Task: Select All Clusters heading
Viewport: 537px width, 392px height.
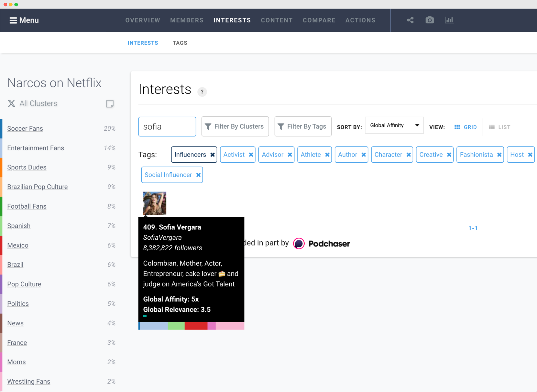Action: point(38,103)
